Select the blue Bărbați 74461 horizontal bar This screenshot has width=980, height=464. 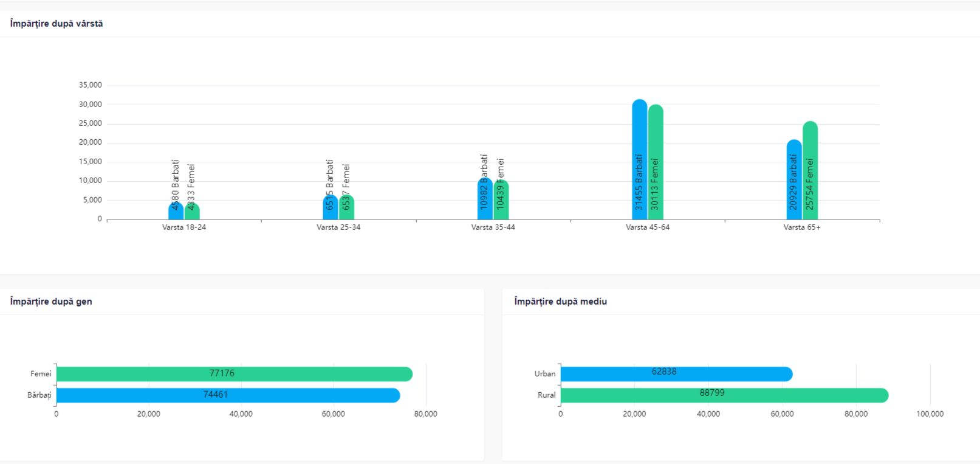point(228,395)
